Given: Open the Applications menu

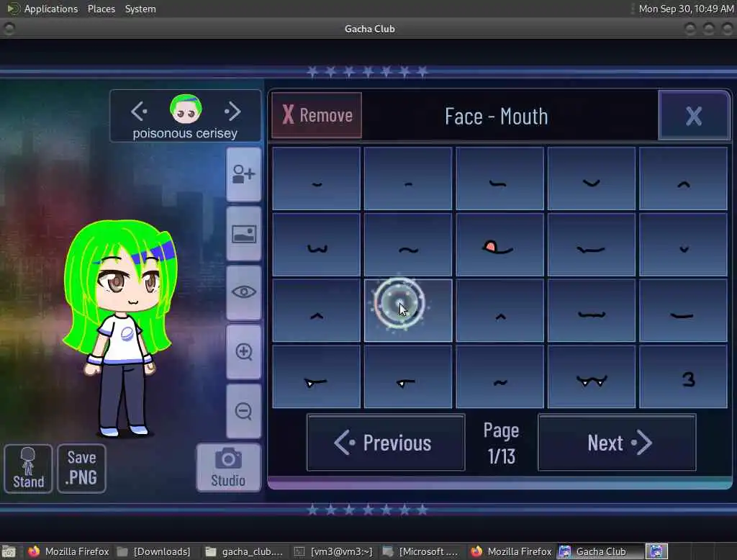Looking at the screenshot, I should click(x=51, y=9).
